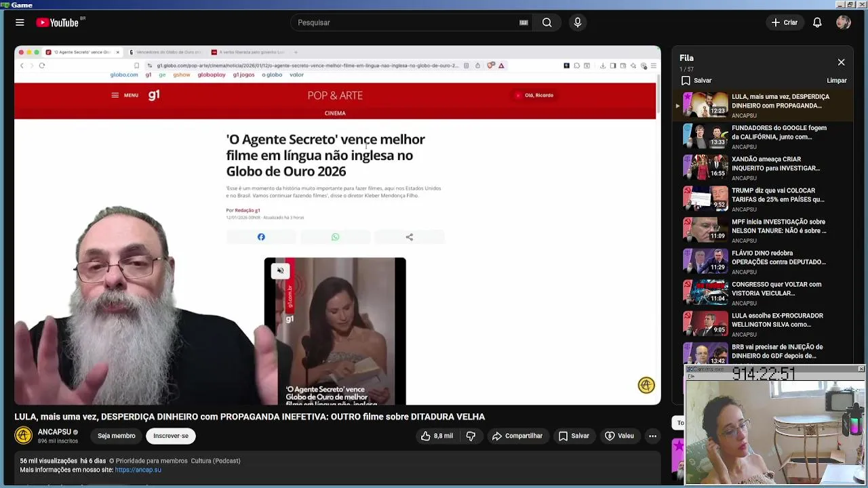Switch to the 'O Agente Secreto' browser tab

(x=82, y=52)
